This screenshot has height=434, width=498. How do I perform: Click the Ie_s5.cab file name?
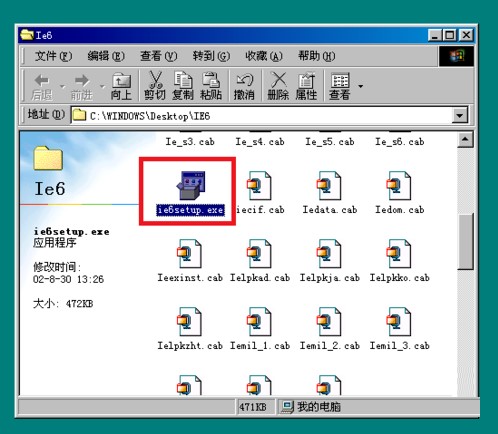[330, 142]
